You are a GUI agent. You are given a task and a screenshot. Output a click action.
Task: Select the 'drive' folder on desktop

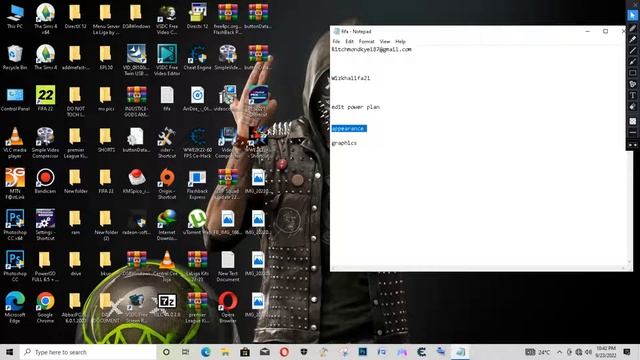(x=76, y=263)
